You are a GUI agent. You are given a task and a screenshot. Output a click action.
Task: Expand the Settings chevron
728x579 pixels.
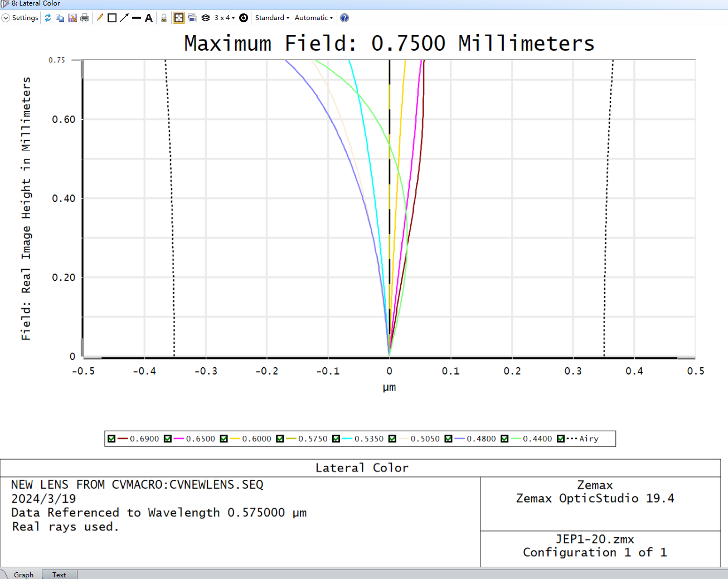pos(6,18)
